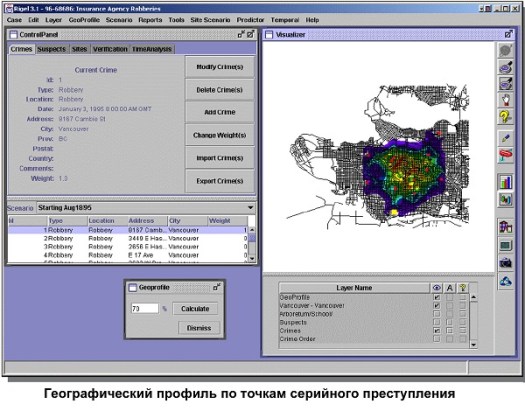Screen dimensions: 525x418
Task: Click the Change Weight(s) button
Action: coord(220,135)
